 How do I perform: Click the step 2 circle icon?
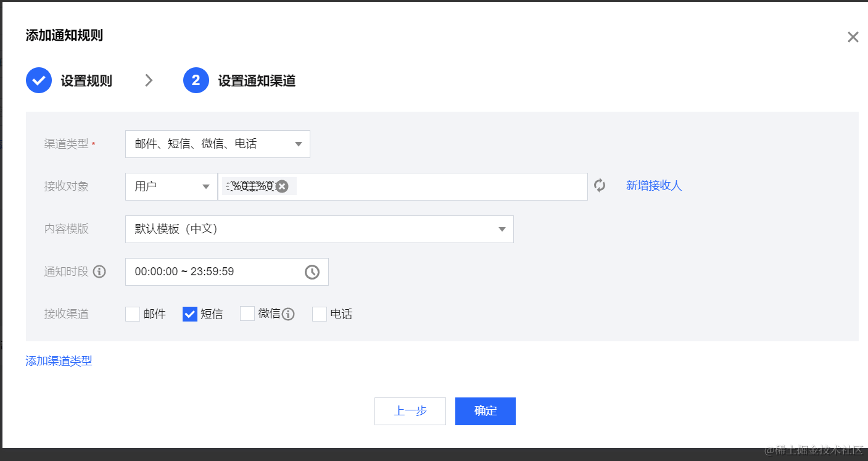(196, 80)
